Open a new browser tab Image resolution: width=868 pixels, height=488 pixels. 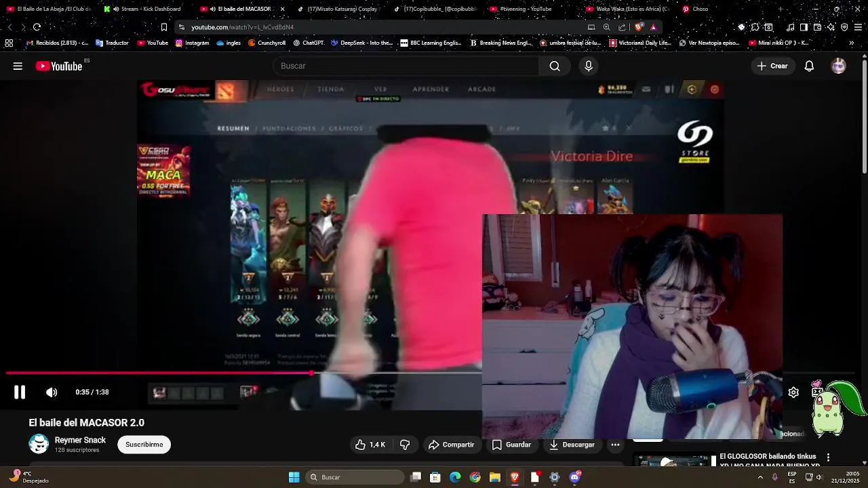click(x=780, y=9)
